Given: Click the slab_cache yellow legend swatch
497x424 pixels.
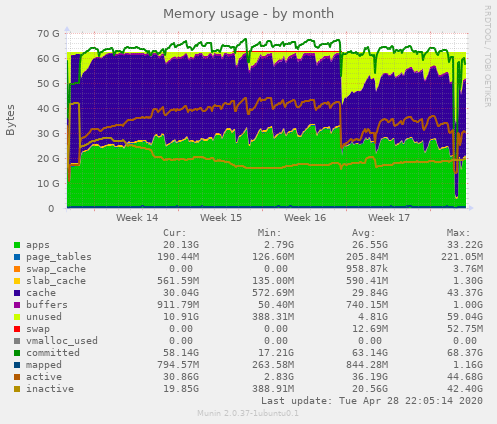Looking at the screenshot, I should pos(17,281).
